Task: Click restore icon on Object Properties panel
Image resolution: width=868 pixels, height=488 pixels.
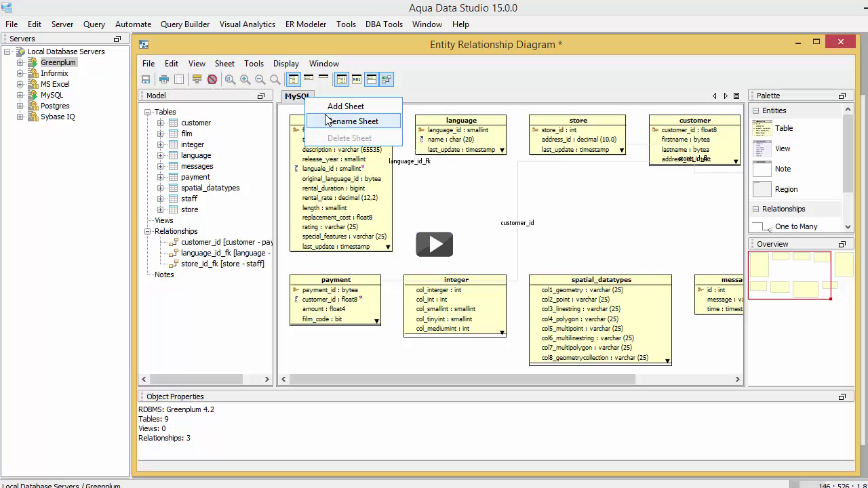Action: 842,397
